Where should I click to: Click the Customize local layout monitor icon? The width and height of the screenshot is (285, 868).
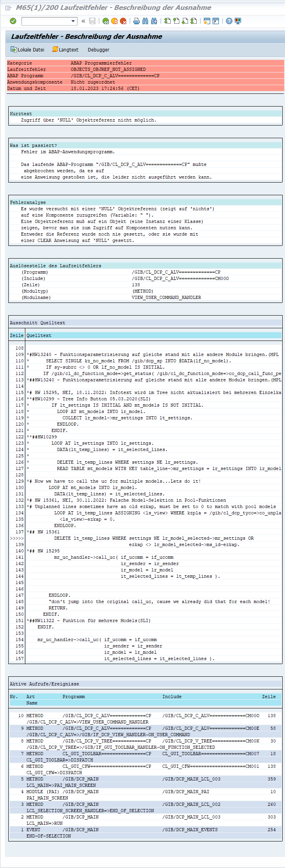(x=238, y=21)
